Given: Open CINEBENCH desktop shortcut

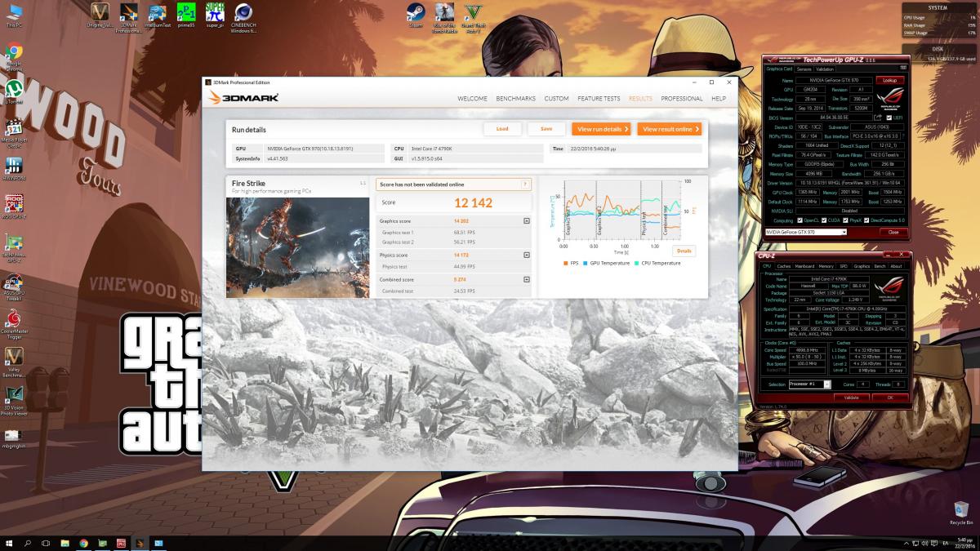Looking at the screenshot, I should [243, 16].
